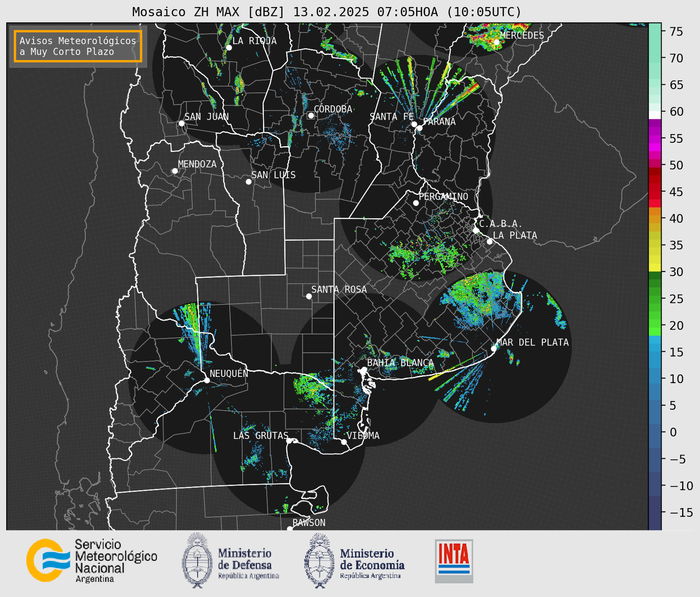Select the RAWSON city marker

tap(290, 528)
